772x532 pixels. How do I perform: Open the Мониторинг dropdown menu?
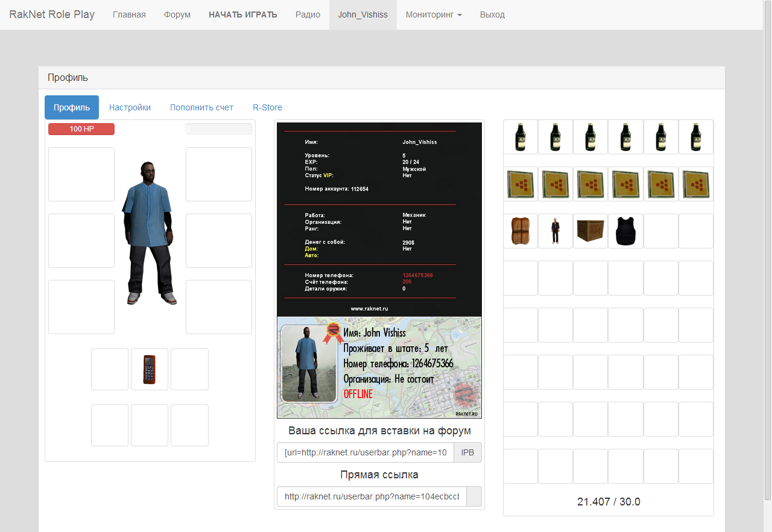434,14
